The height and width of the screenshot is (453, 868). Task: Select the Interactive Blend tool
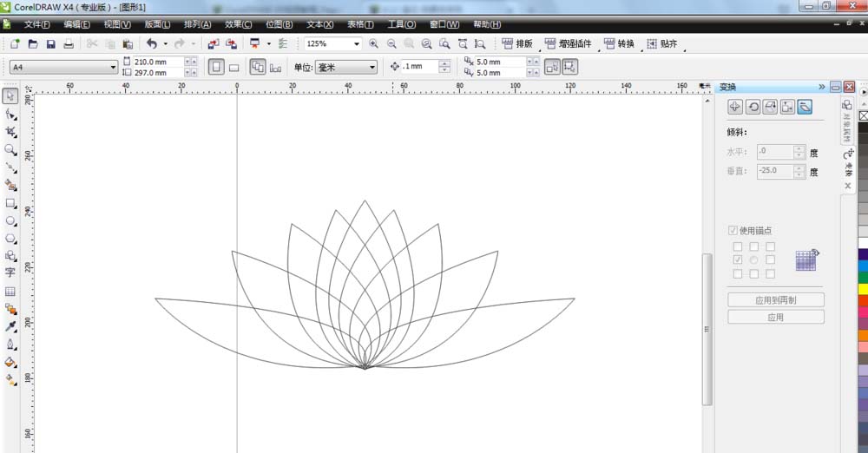[x=10, y=308]
